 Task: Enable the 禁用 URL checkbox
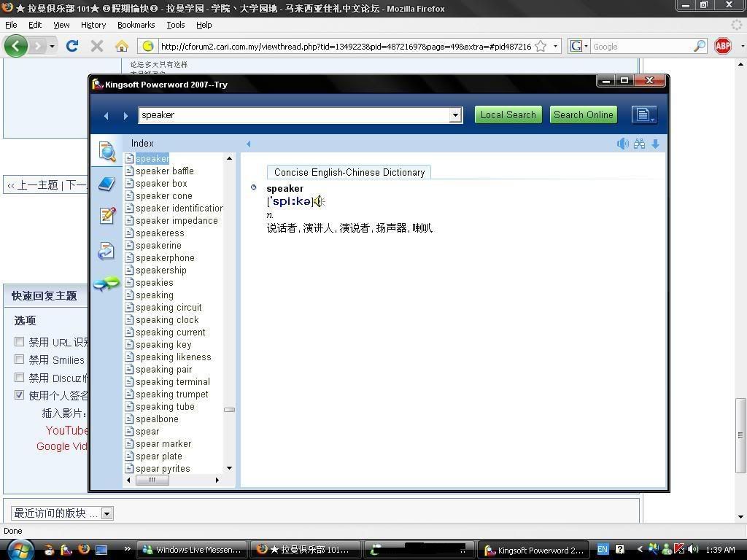pyautogui.click(x=20, y=341)
